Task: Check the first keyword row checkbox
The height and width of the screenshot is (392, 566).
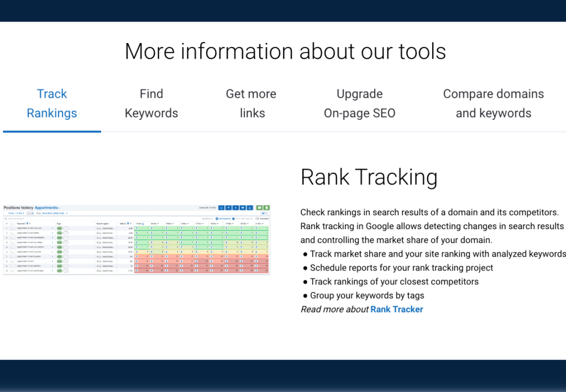Action: point(13,228)
